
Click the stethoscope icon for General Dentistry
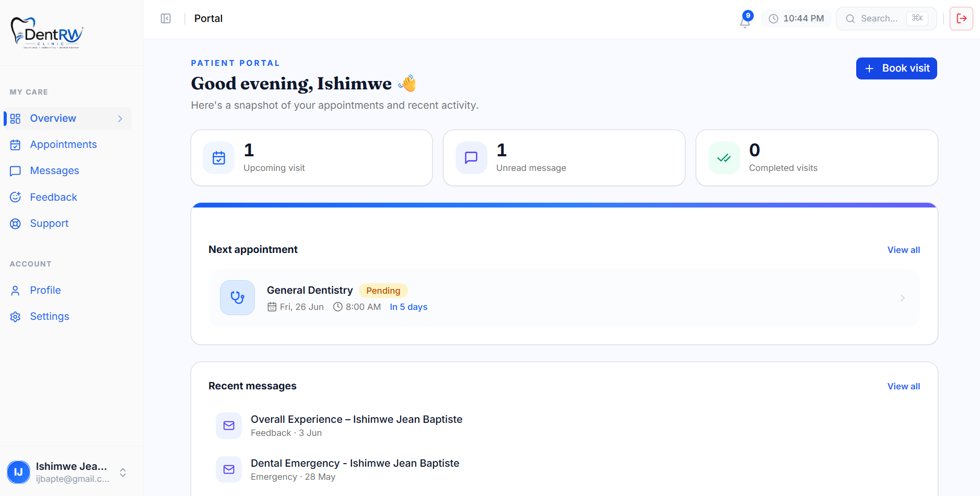pyautogui.click(x=238, y=298)
